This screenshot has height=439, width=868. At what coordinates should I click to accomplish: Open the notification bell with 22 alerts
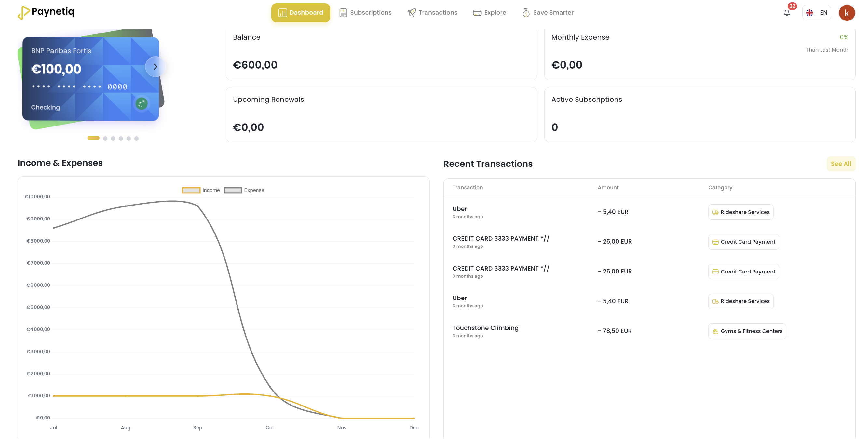787,13
